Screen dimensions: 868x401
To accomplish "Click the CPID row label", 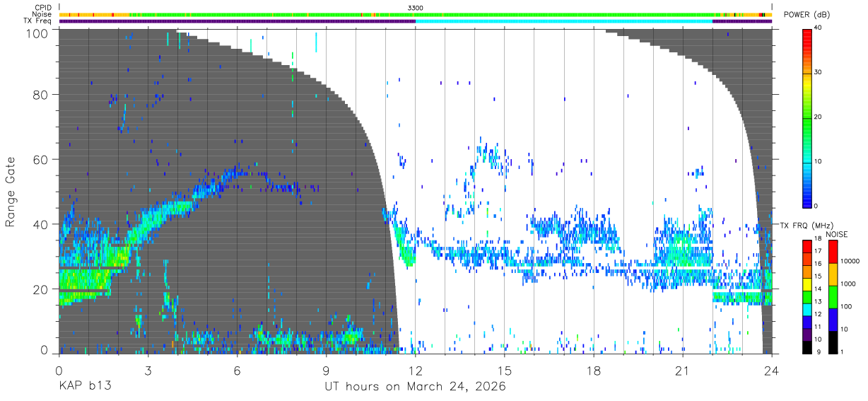I will click(44, 8).
